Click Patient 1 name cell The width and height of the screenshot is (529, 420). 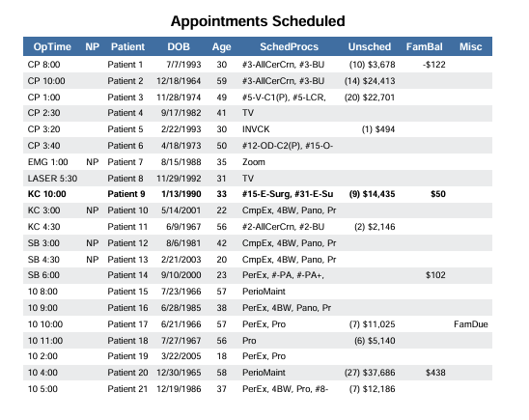125,65
